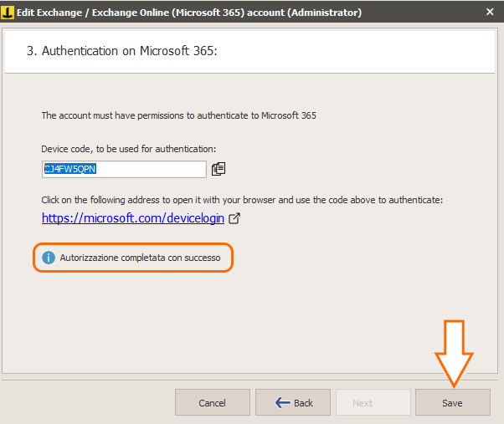The image size is (504, 424).
Task: Click the 'Authentication on Microsoft 365' heading
Action: click(x=122, y=51)
